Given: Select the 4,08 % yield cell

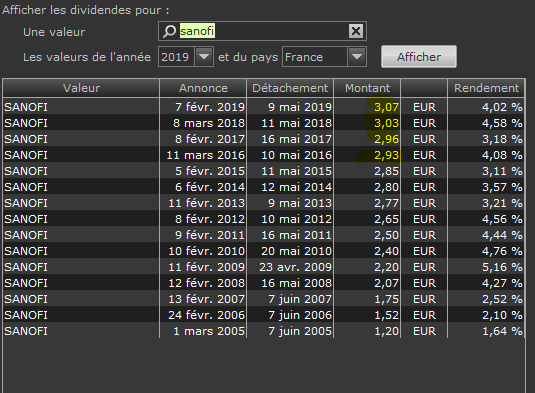Looking at the screenshot, I should (486, 155).
